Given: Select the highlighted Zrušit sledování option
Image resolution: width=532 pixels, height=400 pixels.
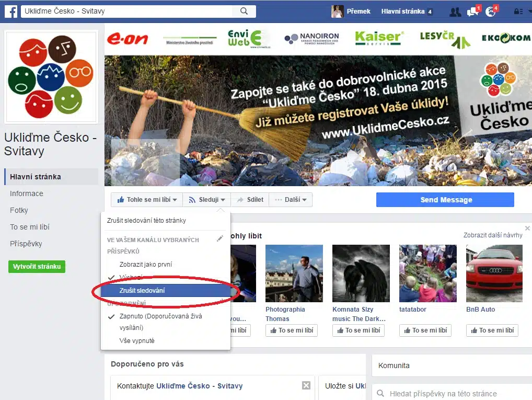Looking at the screenshot, I should (x=166, y=290).
